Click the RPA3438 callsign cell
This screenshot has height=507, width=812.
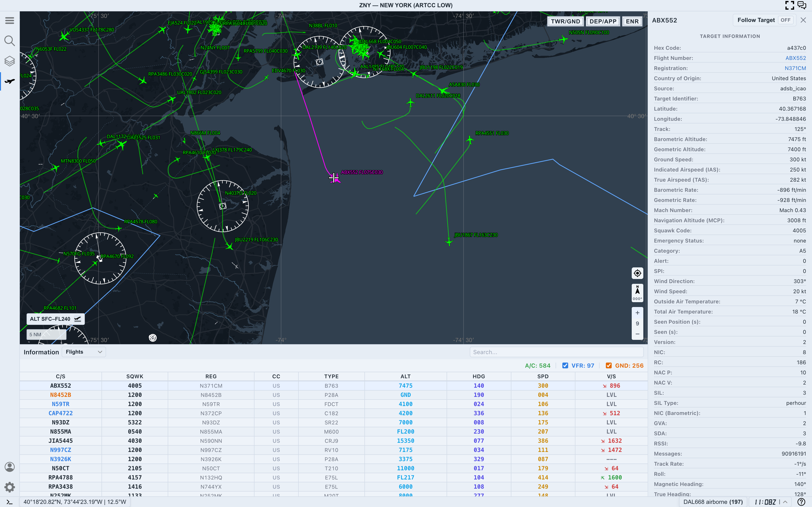(x=60, y=486)
